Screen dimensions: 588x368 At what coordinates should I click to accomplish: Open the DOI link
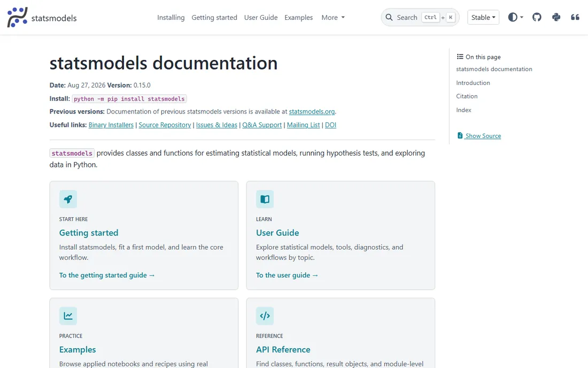pyautogui.click(x=330, y=125)
